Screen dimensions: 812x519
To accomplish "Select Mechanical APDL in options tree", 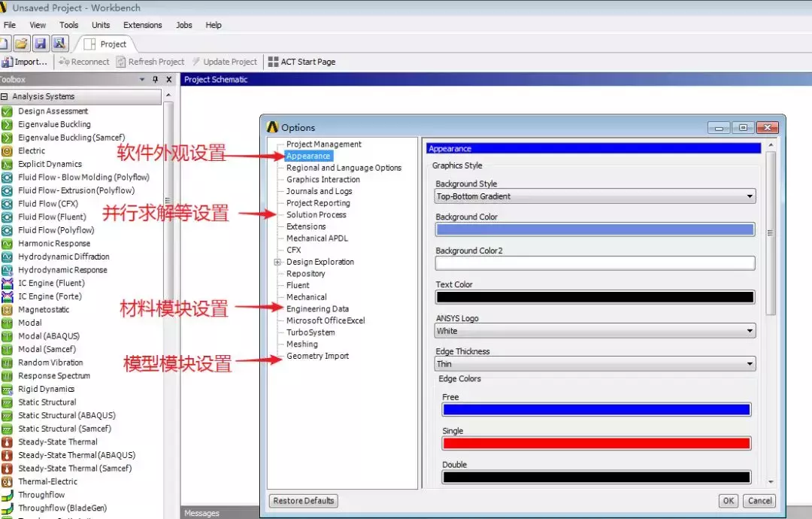I will pos(317,238).
